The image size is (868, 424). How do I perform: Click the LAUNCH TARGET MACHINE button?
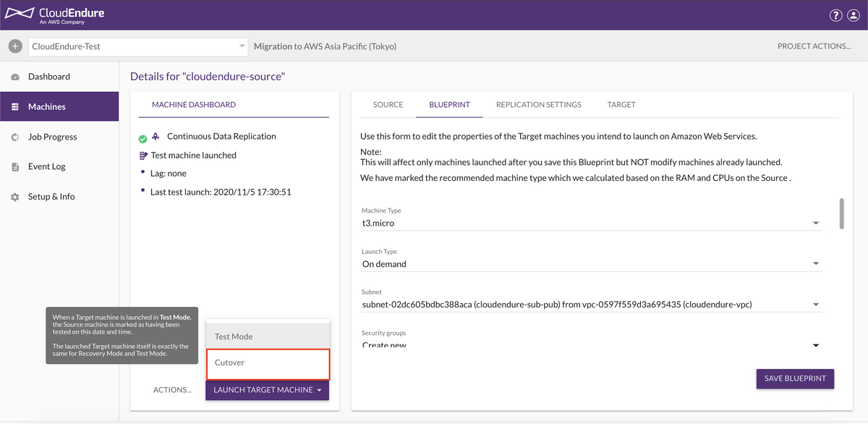coord(267,390)
